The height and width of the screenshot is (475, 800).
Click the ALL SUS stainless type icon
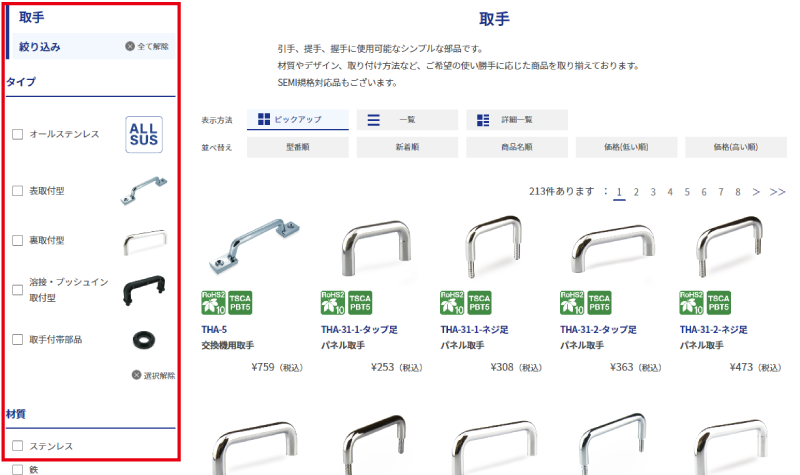click(x=144, y=135)
